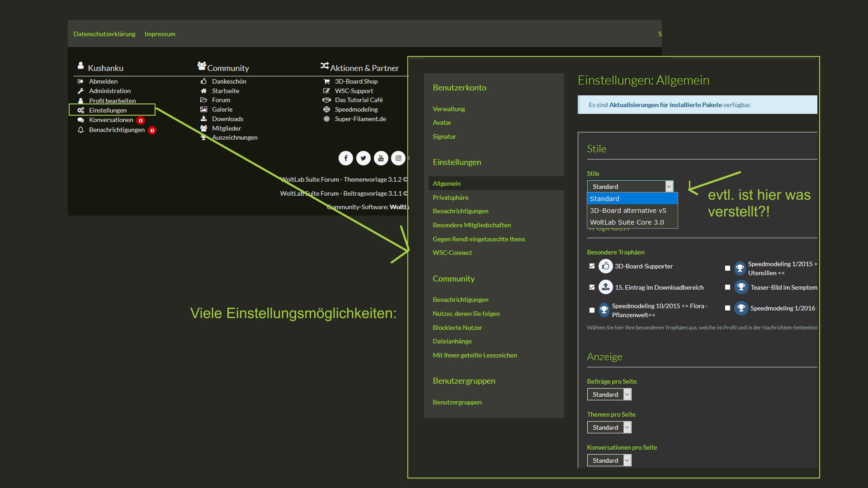Collapse the Stile dropdown showing Standard
This screenshot has width=868, height=488.
pyautogui.click(x=630, y=187)
